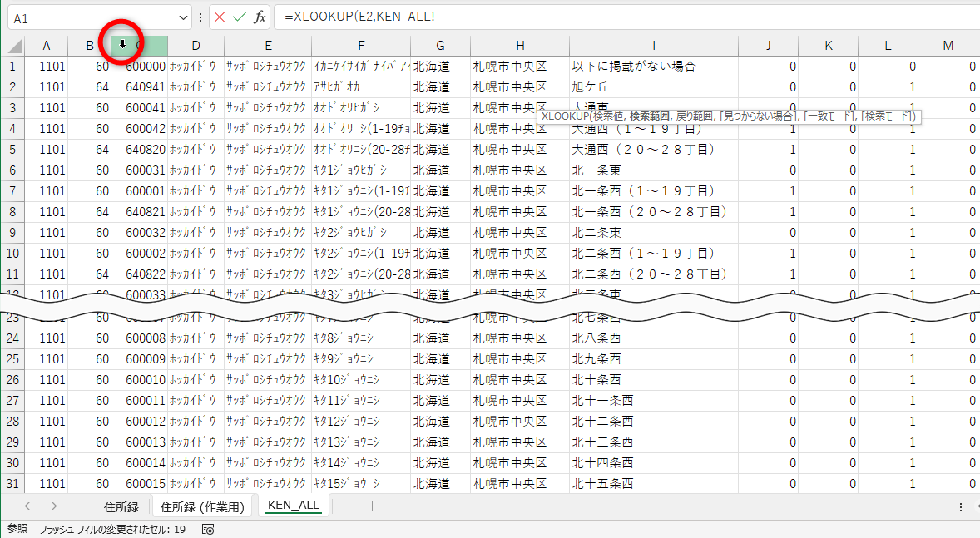This screenshot has width=980, height=538.
Task: Select the KEN_ALL sheet tab
Action: coord(293,505)
